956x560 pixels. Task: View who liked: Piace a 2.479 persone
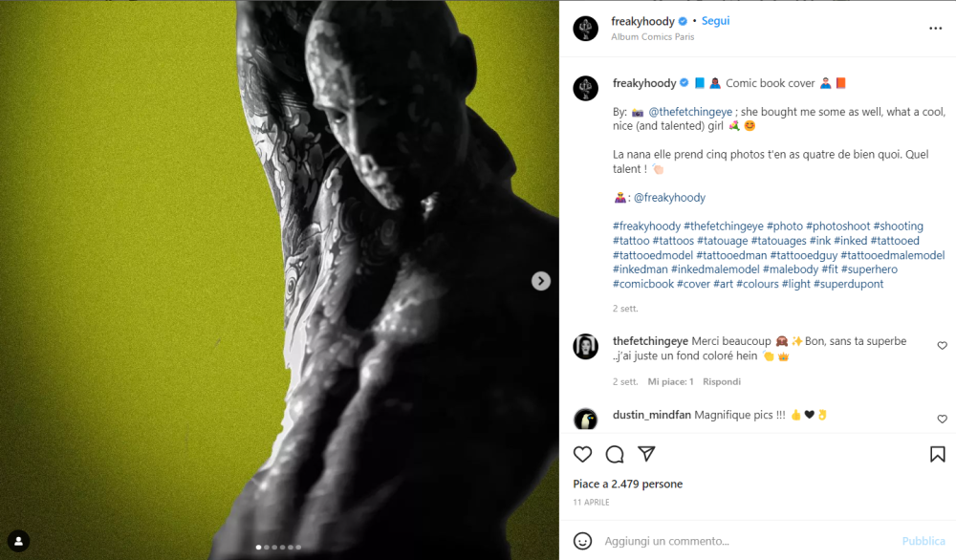click(627, 484)
